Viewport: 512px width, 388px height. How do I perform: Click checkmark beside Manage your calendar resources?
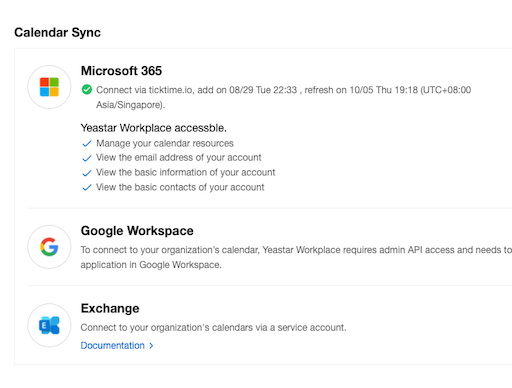coord(87,144)
